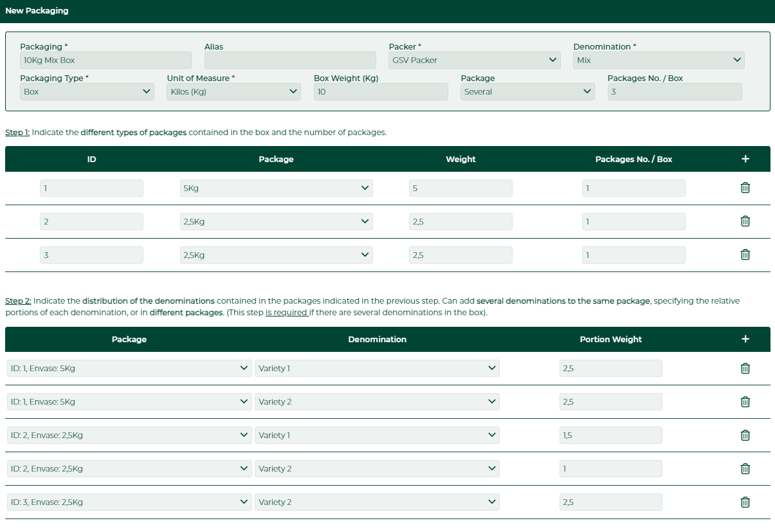Click Portion Weight field showing 1,5
Screen dimensions: 775x532
(610, 436)
